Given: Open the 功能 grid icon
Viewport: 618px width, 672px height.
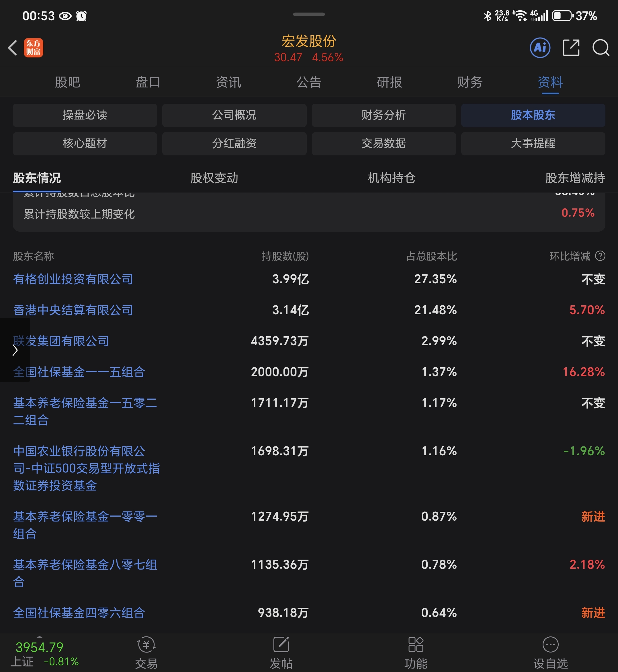Looking at the screenshot, I should [416, 644].
